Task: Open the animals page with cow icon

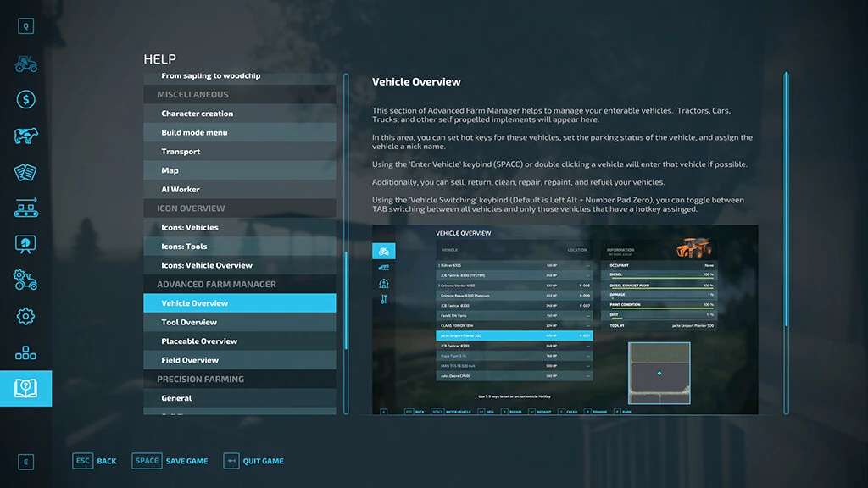Action: [25, 136]
